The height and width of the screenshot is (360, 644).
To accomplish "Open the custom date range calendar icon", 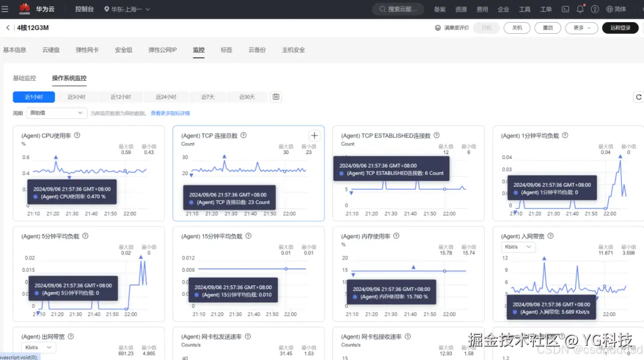I will [276, 97].
